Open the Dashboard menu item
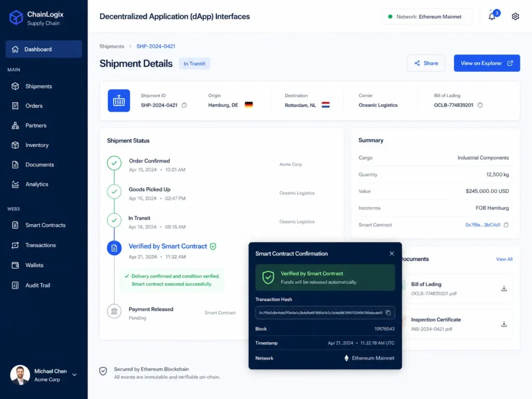Screen dimensions: 532x399 pyautogui.click(x=44, y=49)
